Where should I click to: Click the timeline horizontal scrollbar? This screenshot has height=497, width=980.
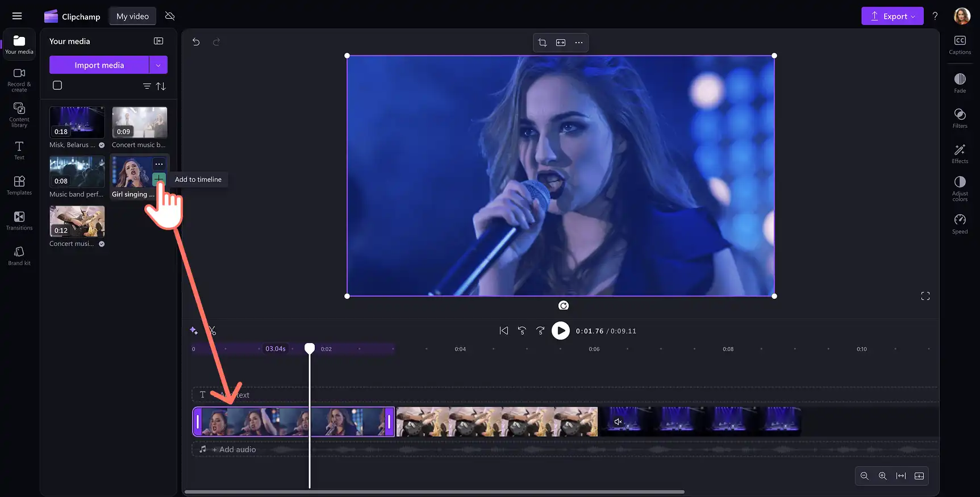(x=435, y=492)
